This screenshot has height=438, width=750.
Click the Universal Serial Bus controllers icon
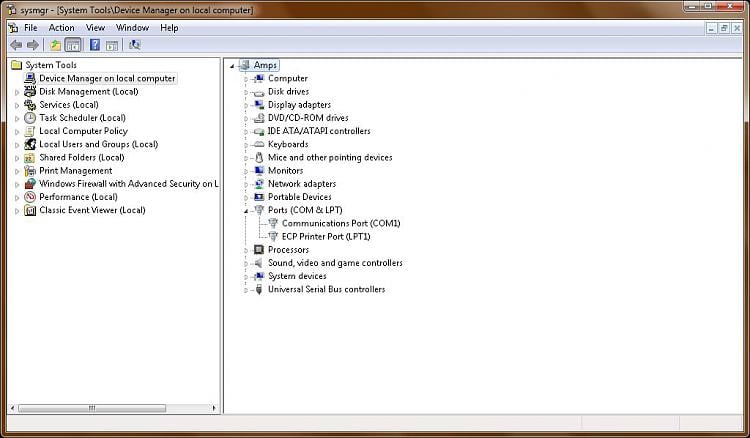(259, 289)
